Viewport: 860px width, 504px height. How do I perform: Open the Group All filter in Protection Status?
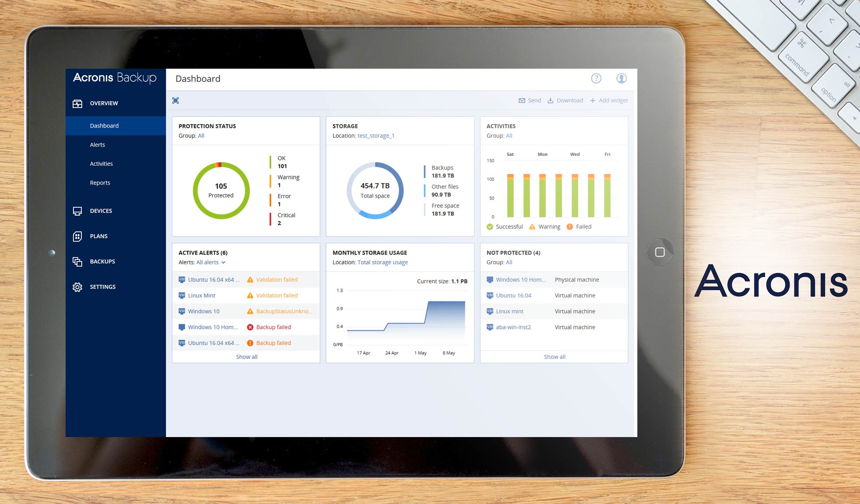[201, 136]
